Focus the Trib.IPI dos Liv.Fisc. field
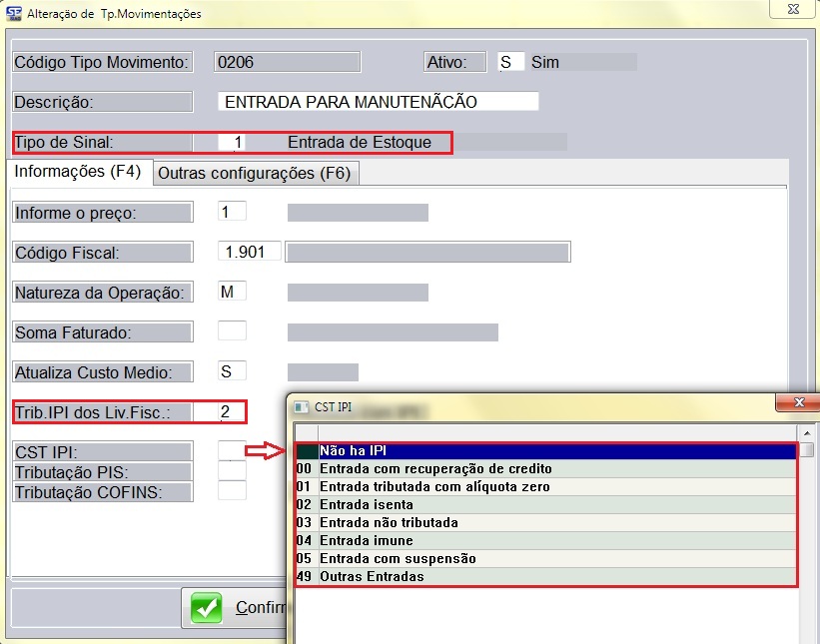The image size is (820, 644). (232, 411)
